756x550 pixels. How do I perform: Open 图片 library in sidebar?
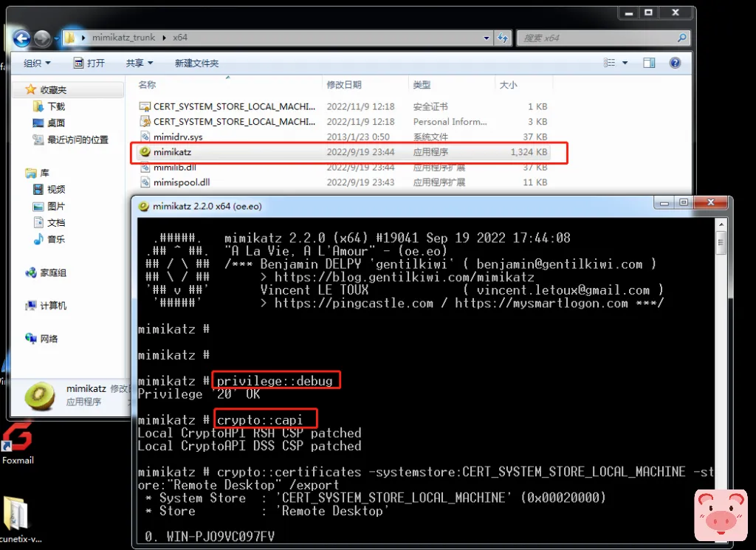[56, 206]
